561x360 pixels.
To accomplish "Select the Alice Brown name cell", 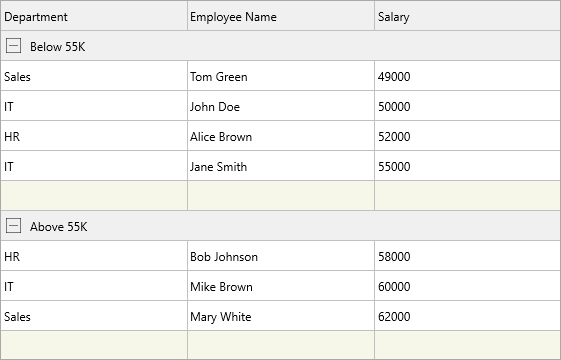I will pyautogui.click(x=281, y=136).
